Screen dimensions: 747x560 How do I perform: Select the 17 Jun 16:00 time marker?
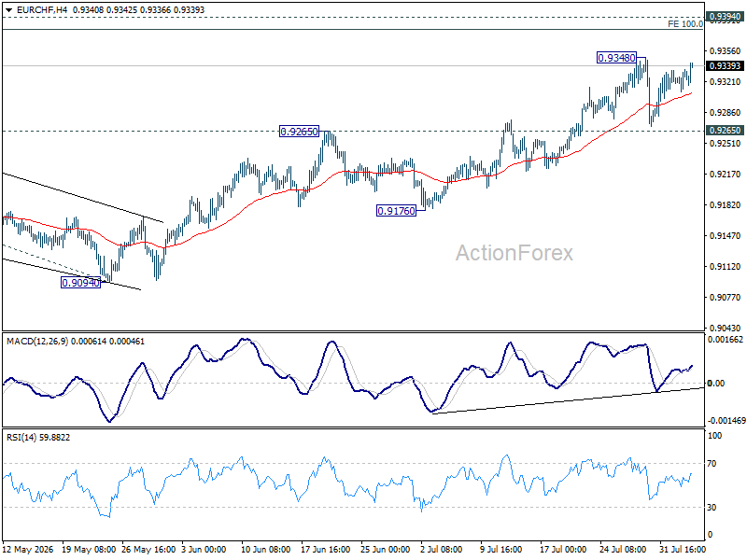click(x=326, y=550)
